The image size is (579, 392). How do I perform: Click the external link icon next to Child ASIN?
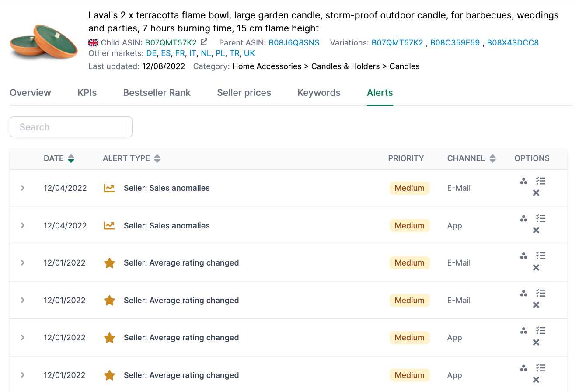[x=204, y=43]
